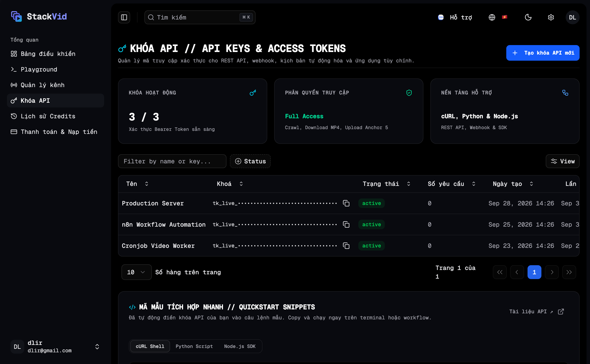
Task: Open rows per page dropdown
Action: point(136,272)
